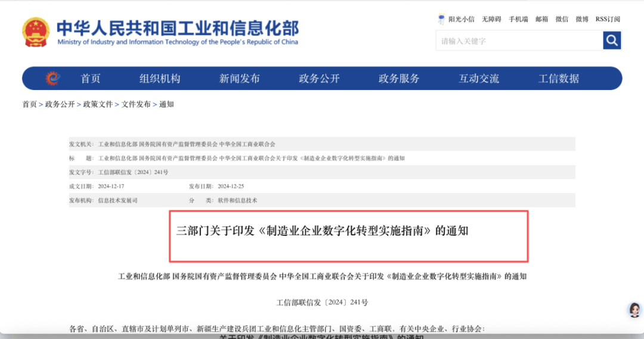Click 政策文件 in the breadcrumb
Image resolution: width=644 pixels, height=339 pixels.
pyautogui.click(x=98, y=104)
